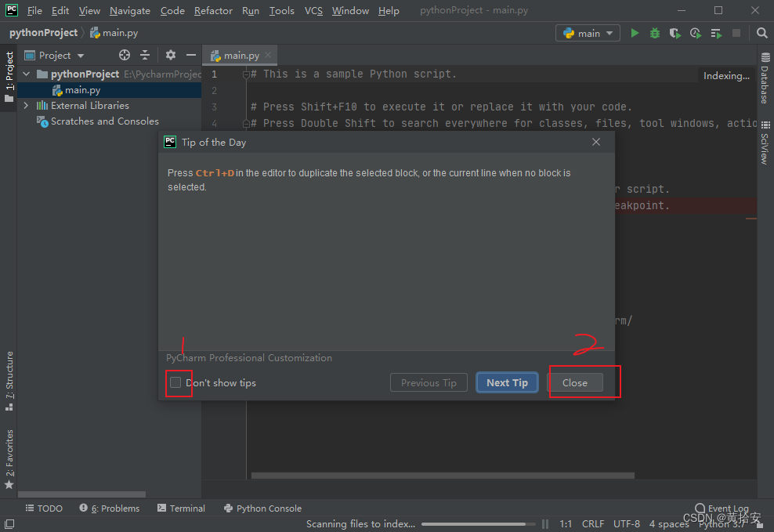Open the Database tool window

point(765,78)
